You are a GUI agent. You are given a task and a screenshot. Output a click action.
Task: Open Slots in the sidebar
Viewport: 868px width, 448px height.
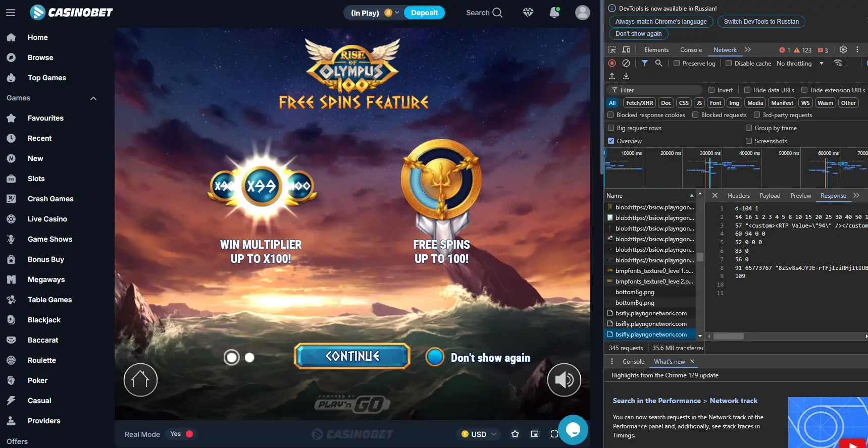tap(36, 179)
